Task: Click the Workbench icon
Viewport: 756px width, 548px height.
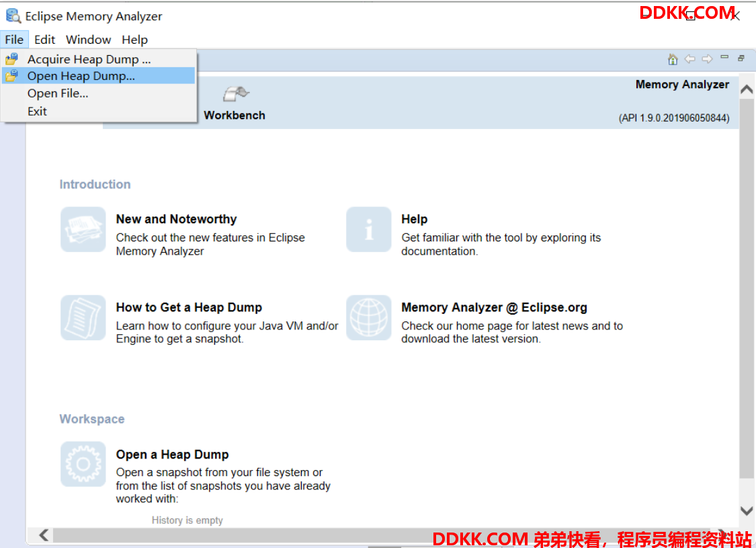Action: [x=236, y=93]
